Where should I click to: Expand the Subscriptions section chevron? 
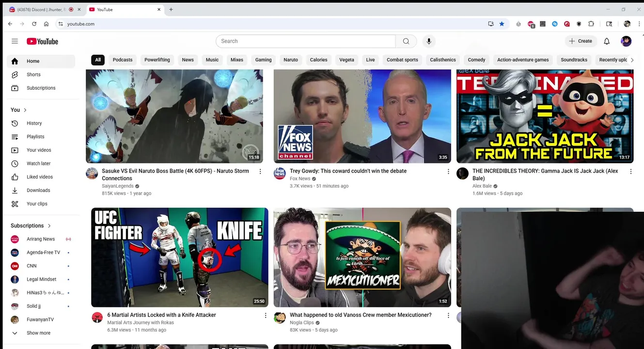pyautogui.click(x=49, y=226)
